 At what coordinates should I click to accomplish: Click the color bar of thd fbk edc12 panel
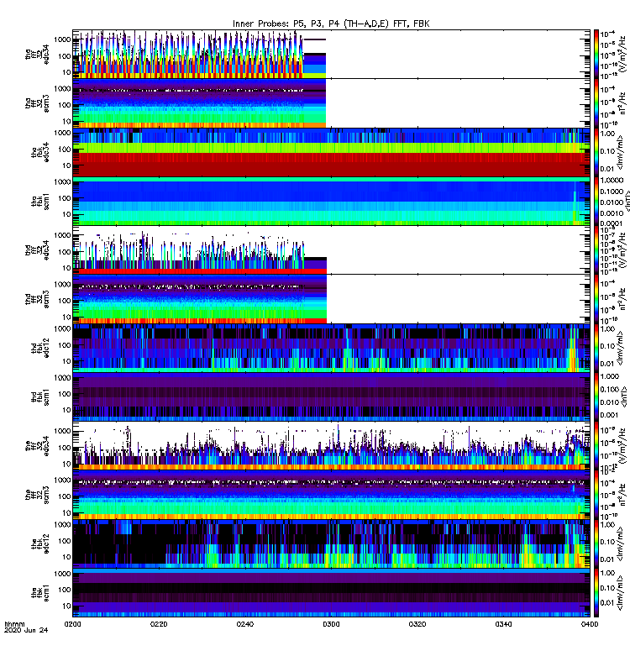coord(596,348)
